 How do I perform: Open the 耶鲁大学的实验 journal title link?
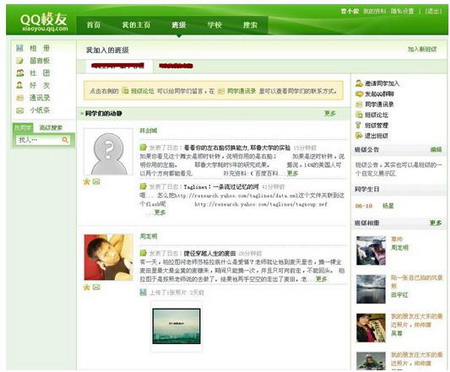pos(237,147)
